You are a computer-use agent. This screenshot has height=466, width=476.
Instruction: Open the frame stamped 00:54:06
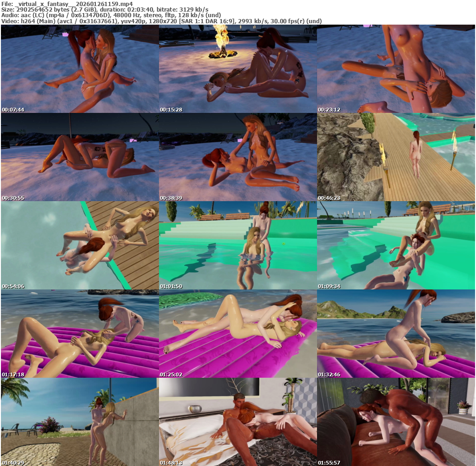pos(80,245)
